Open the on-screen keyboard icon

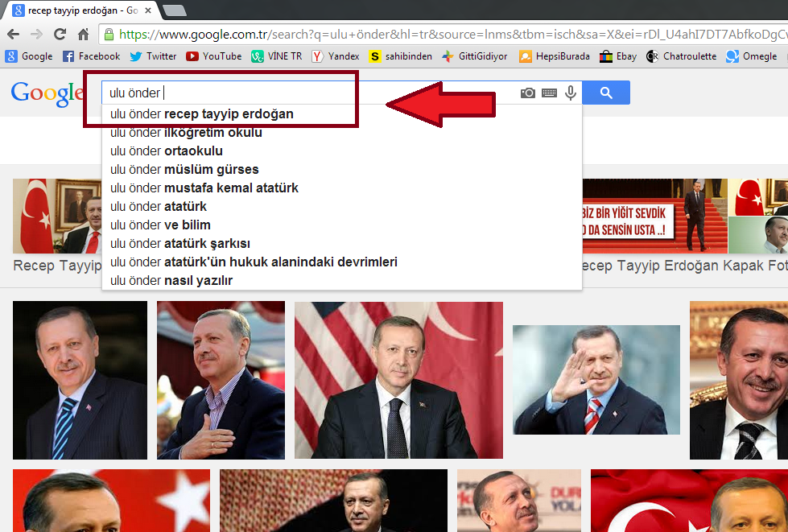point(549,93)
